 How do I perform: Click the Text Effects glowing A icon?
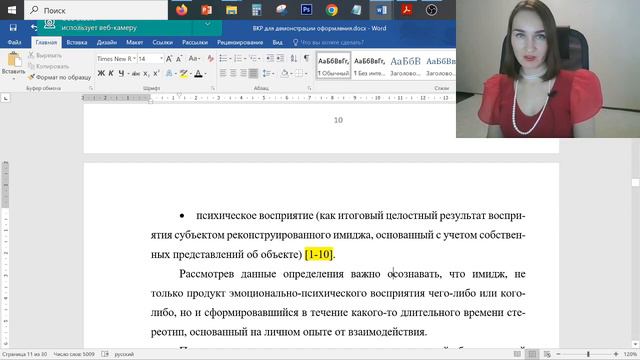pyautogui.click(x=169, y=73)
